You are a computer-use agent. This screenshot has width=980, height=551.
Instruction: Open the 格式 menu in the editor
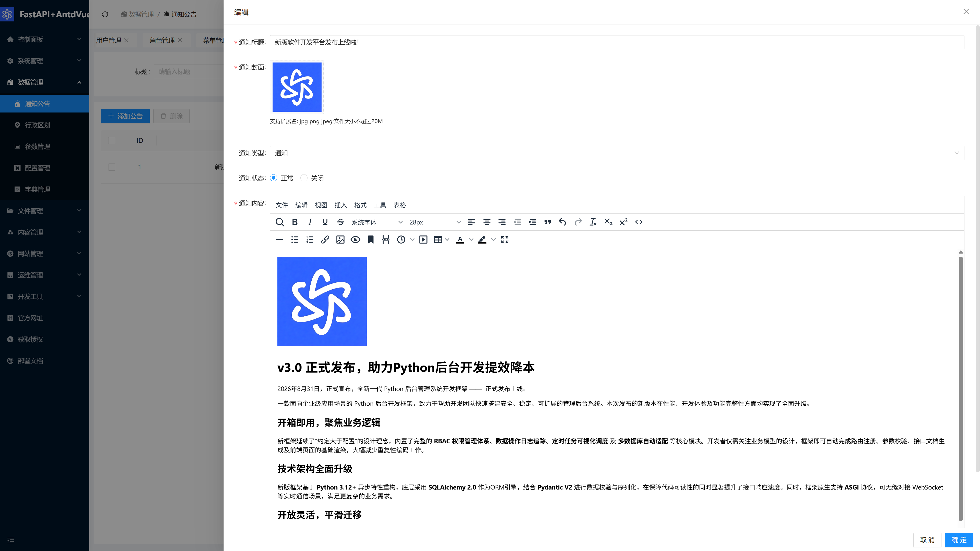(360, 205)
